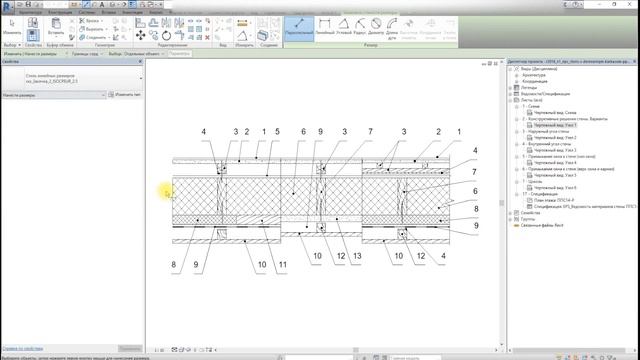This screenshot has height=360, width=640.
Task: Open the Properties palette icon in ribbon
Action: click(33, 35)
